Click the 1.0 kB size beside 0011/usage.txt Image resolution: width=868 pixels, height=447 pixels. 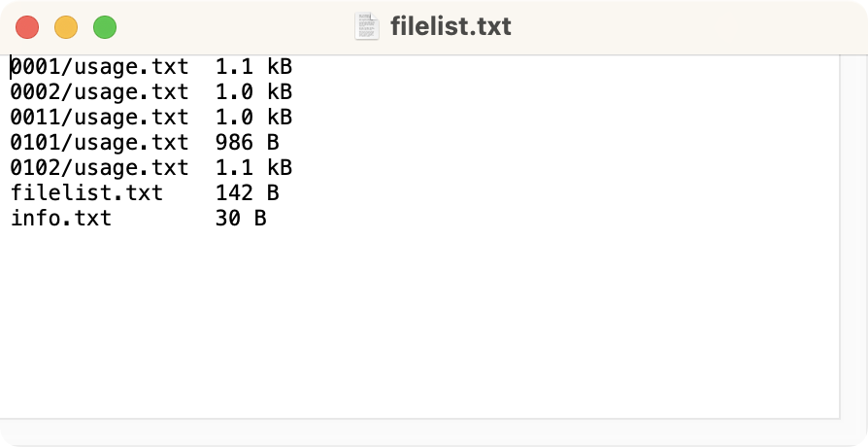tap(253, 118)
